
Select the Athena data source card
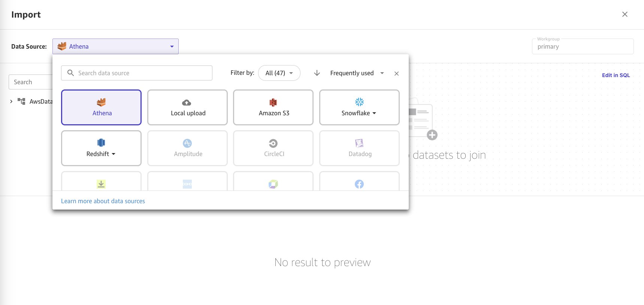click(101, 107)
